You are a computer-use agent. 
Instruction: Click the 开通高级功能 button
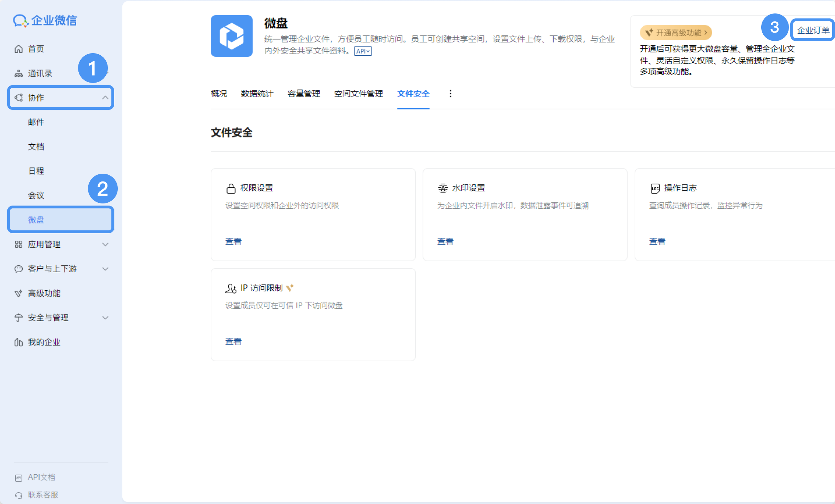tap(676, 33)
